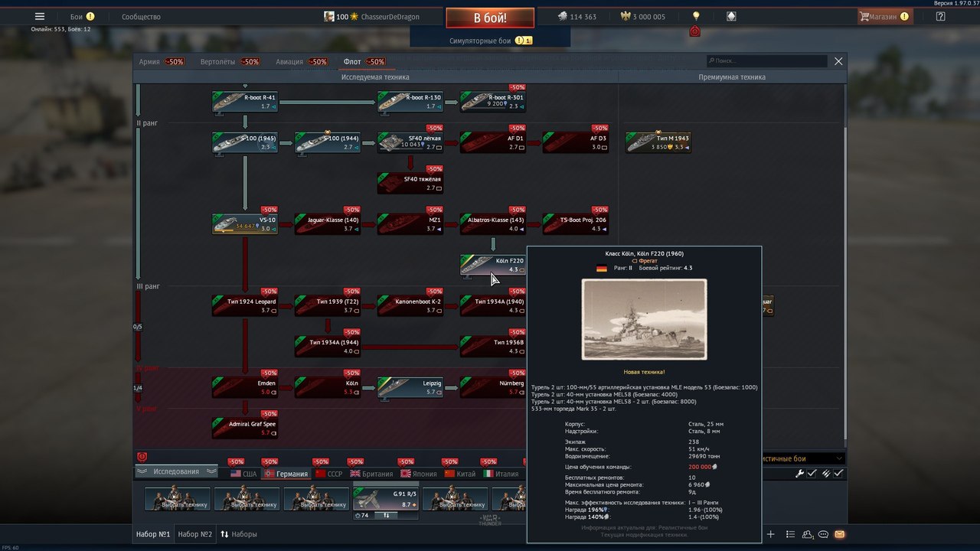Switch to Набор №1 preset
Screen dimensions: 980x551
[x=153, y=534]
